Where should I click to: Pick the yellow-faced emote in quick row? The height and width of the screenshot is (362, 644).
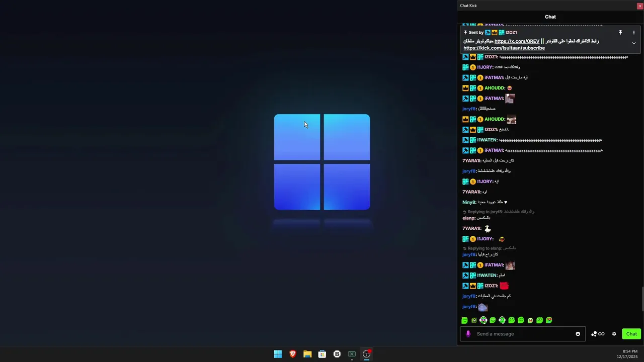[x=530, y=320]
